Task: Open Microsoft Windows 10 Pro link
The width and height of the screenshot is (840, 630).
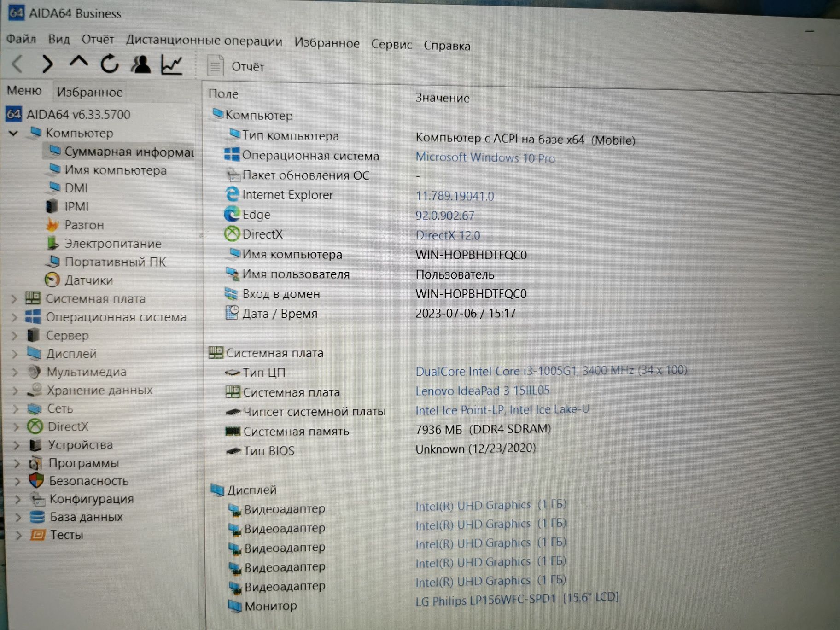Action: pos(485,157)
